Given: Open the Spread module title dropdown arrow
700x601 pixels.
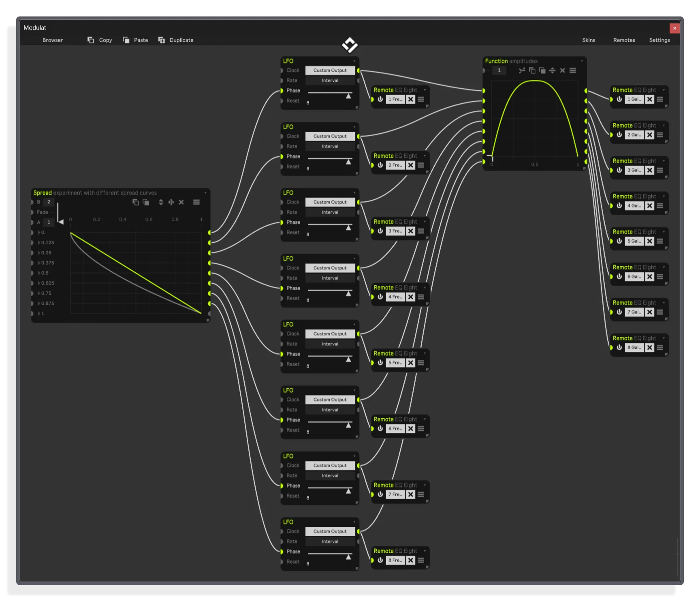Looking at the screenshot, I should click(205, 193).
